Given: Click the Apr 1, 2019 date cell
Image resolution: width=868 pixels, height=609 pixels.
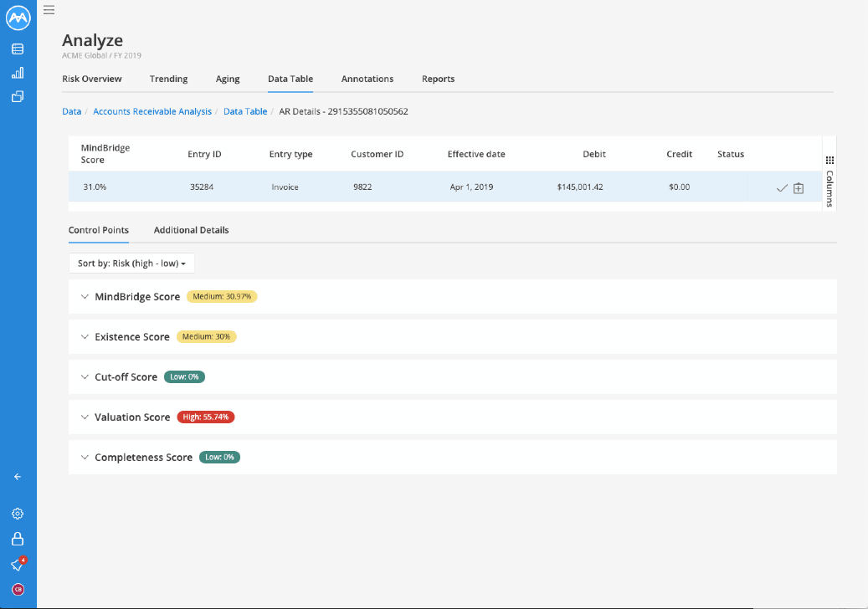Looking at the screenshot, I should coord(471,187).
